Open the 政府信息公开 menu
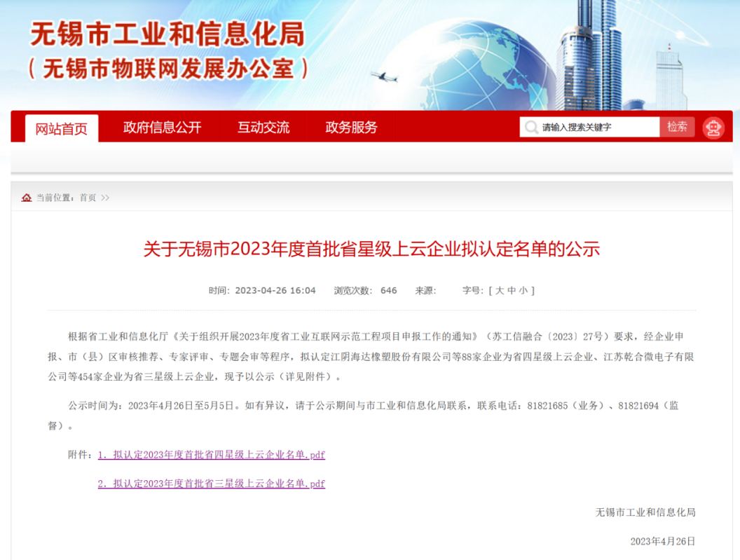 [163, 127]
